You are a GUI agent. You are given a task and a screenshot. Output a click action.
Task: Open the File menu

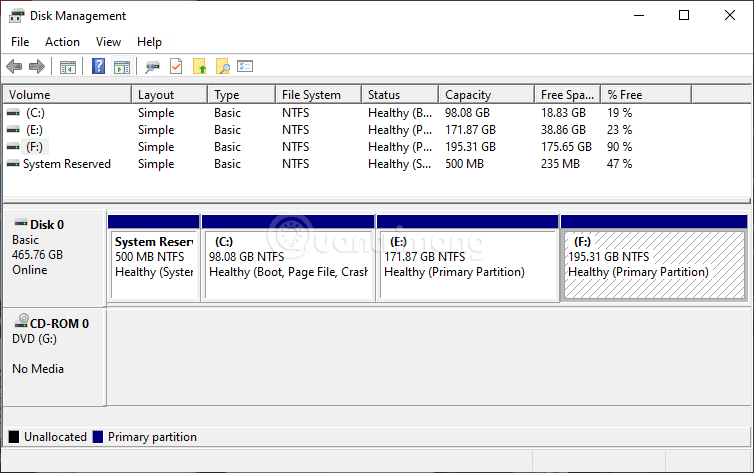click(x=20, y=42)
